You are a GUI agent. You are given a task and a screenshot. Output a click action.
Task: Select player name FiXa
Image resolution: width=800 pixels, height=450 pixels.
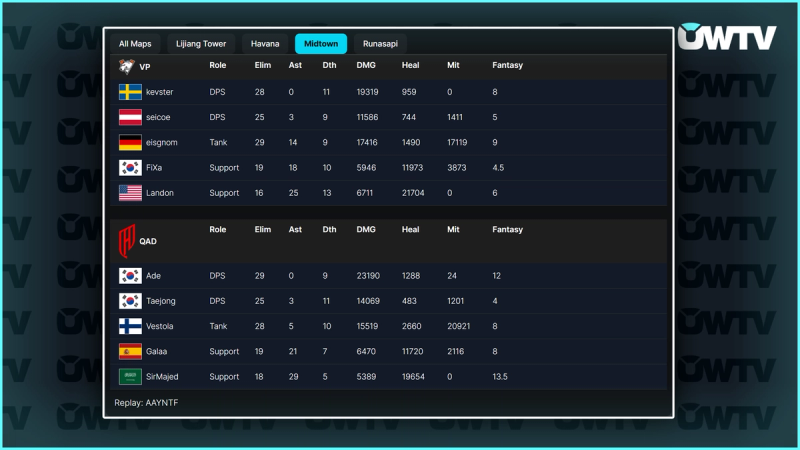pos(154,167)
